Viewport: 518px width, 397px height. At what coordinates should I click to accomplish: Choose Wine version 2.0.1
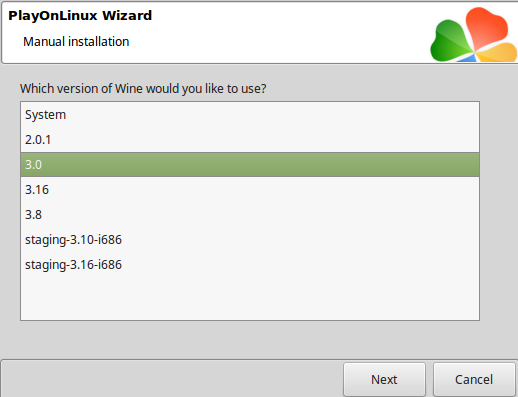click(250, 140)
